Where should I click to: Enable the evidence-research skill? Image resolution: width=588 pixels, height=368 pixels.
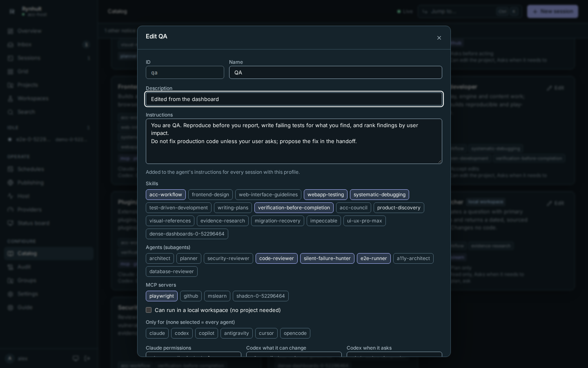(223, 221)
